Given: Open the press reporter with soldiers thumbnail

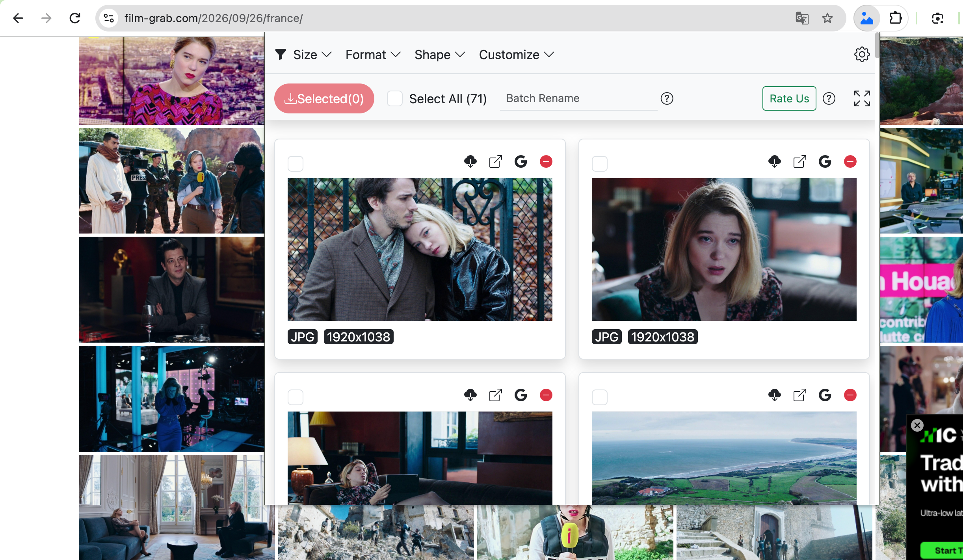Looking at the screenshot, I should [x=171, y=181].
